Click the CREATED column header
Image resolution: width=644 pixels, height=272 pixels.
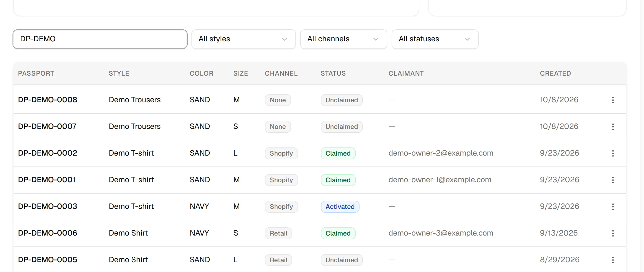tap(555, 73)
